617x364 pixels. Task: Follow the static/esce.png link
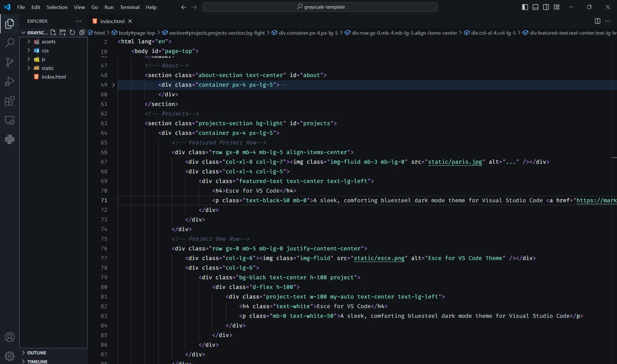(379, 258)
